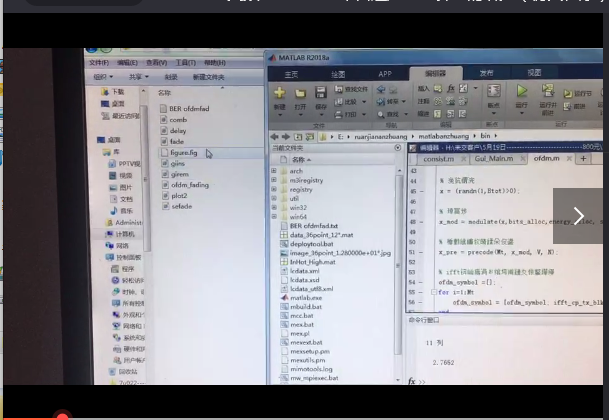Click the Save floppy disk icon
This screenshot has width=609, height=420.
click(320, 92)
